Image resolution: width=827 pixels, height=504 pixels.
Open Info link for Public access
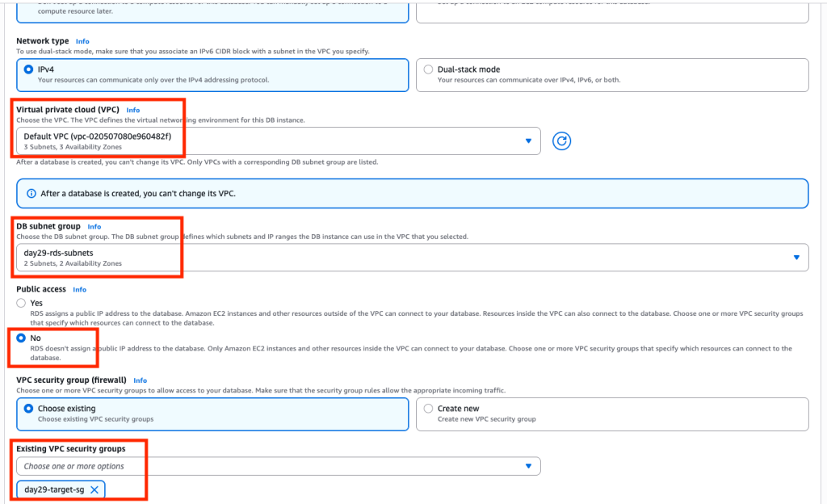point(80,289)
